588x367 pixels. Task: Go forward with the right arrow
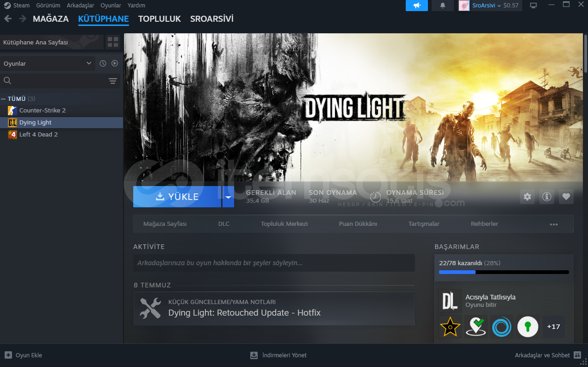[22, 19]
